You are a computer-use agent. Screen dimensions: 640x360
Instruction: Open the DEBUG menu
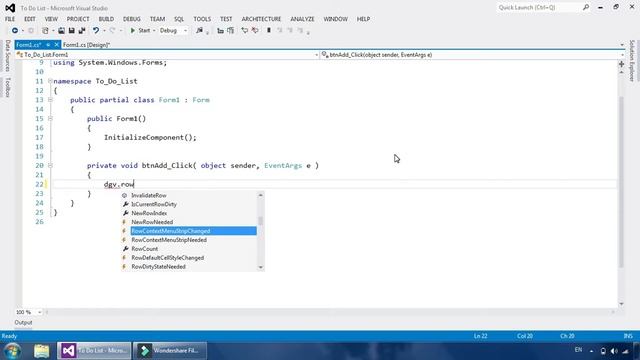click(x=131, y=19)
